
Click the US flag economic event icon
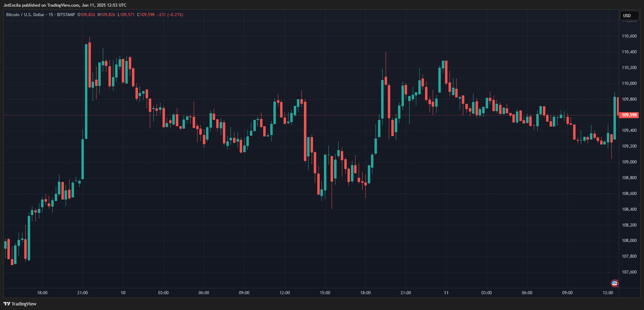614,283
